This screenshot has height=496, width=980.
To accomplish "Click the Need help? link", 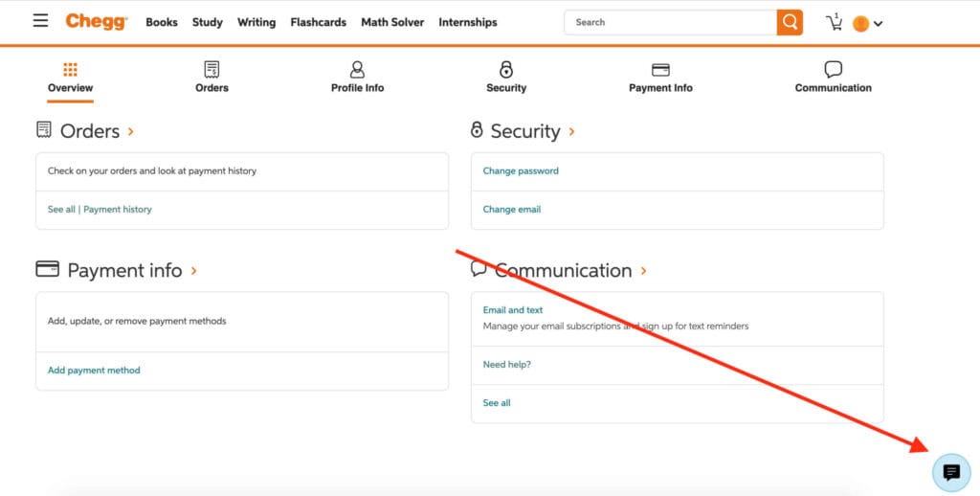I will (507, 365).
